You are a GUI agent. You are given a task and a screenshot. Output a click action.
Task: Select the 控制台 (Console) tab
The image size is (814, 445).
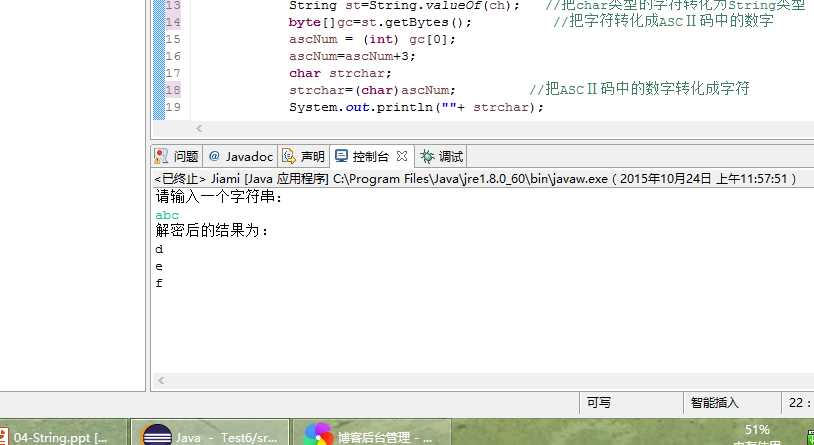(371, 156)
